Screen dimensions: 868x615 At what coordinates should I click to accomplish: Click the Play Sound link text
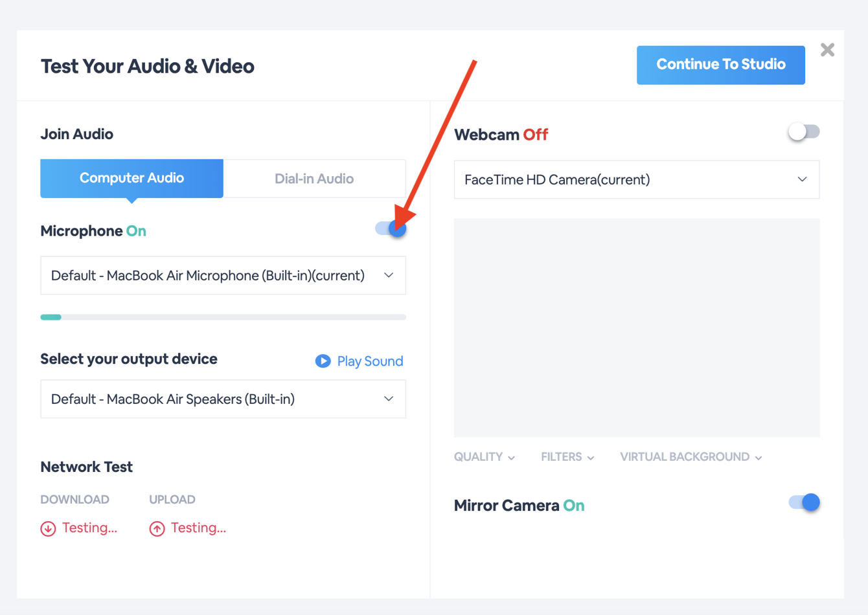[x=370, y=361]
